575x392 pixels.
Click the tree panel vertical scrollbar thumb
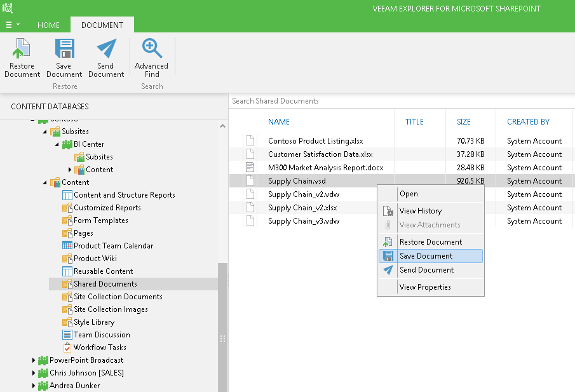click(222, 327)
